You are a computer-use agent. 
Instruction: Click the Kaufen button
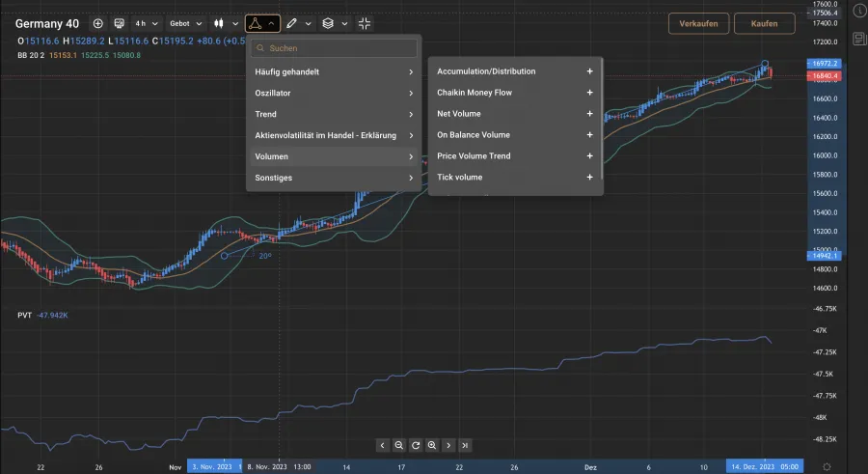[764, 23]
